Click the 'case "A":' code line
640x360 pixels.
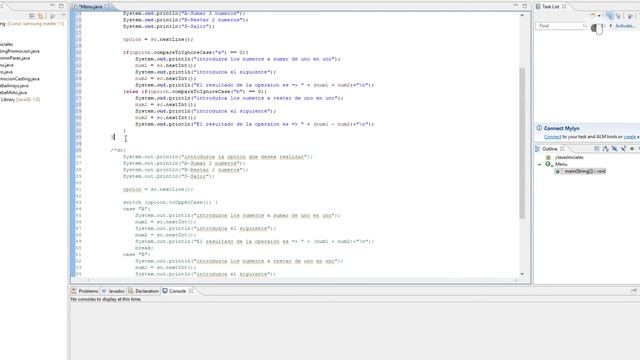point(136,209)
